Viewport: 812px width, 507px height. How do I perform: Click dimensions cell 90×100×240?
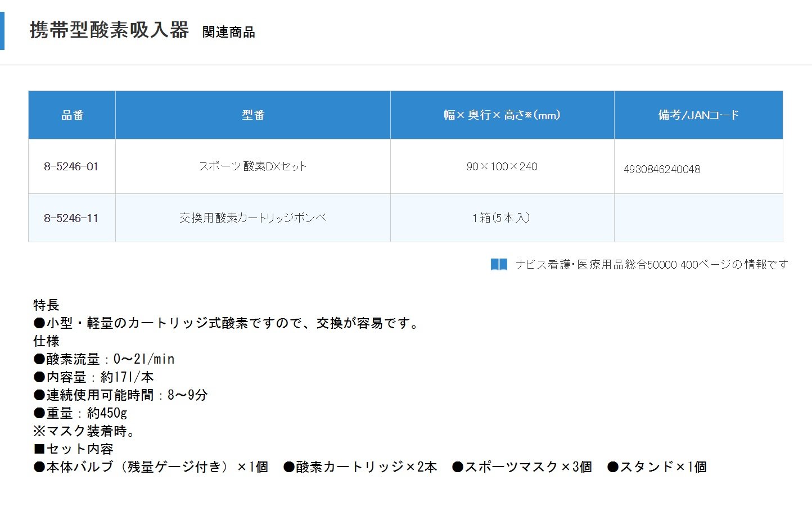click(502, 166)
